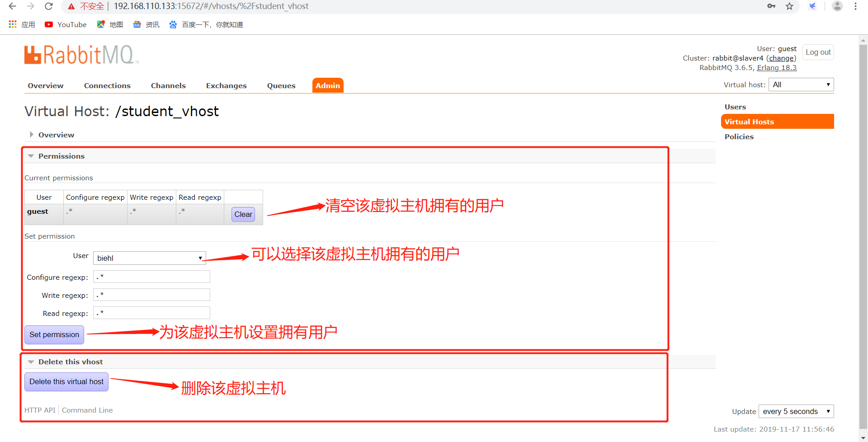The width and height of the screenshot is (868, 442).
Task: Click the Chrome profile avatar
Action: pyautogui.click(x=838, y=6)
